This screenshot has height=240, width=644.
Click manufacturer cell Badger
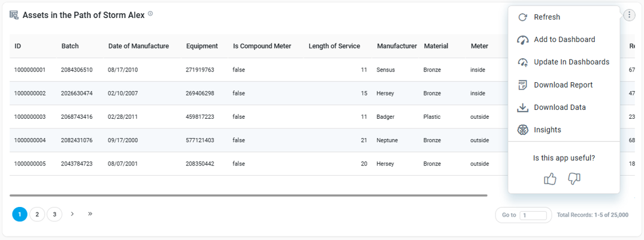(x=385, y=117)
